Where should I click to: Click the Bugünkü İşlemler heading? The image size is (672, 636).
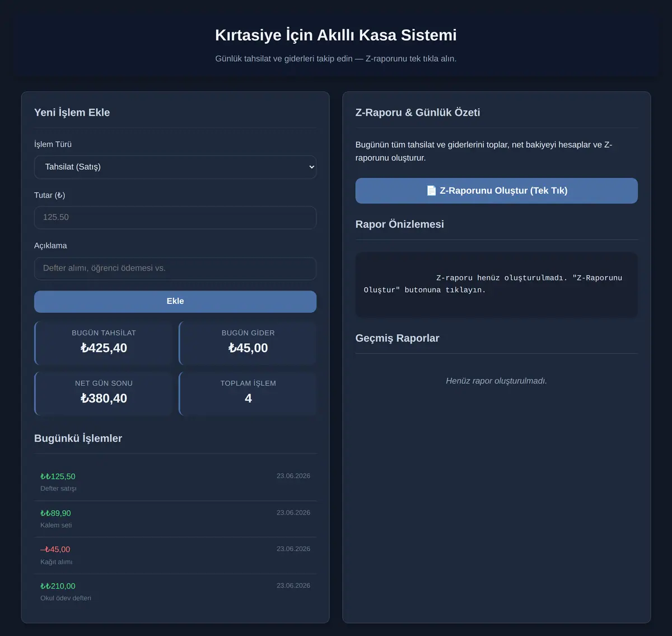(78, 438)
